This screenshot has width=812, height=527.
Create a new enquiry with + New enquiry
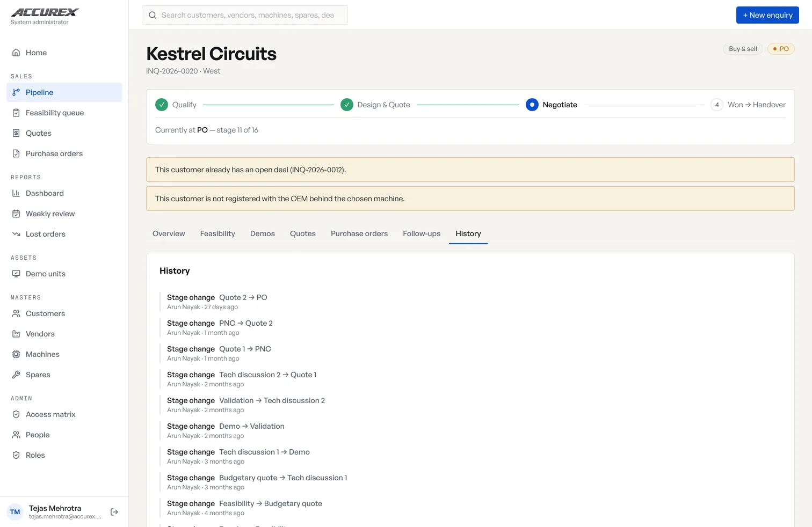click(x=767, y=15)
